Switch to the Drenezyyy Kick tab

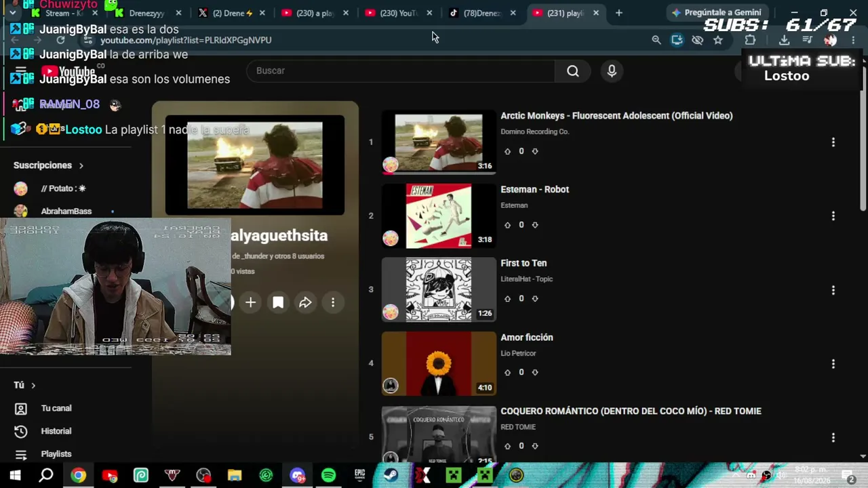(x=146, y=13)
